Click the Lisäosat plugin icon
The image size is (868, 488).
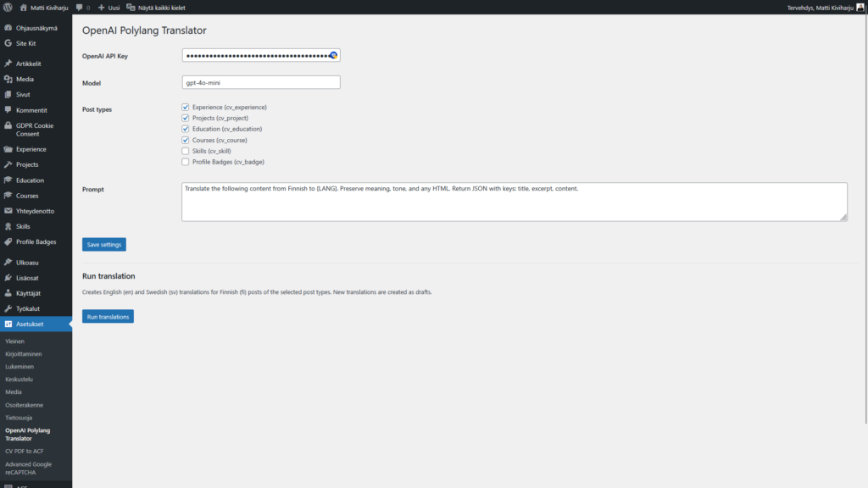point(8,278)
